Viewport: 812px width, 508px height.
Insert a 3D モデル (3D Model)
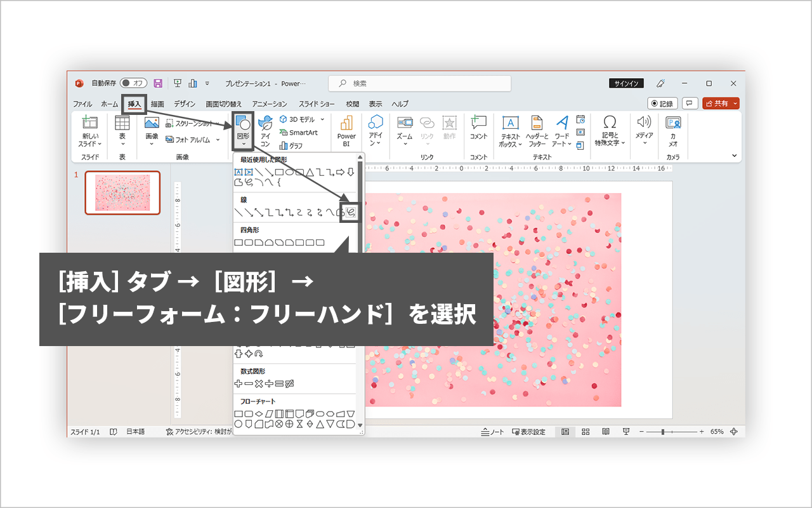click(296, 121)
